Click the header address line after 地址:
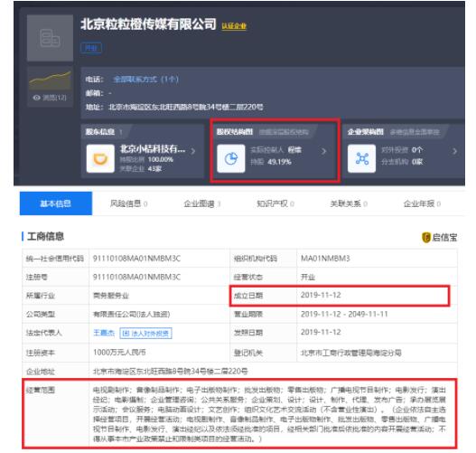 pyautogui.click(x=186, y=107)
